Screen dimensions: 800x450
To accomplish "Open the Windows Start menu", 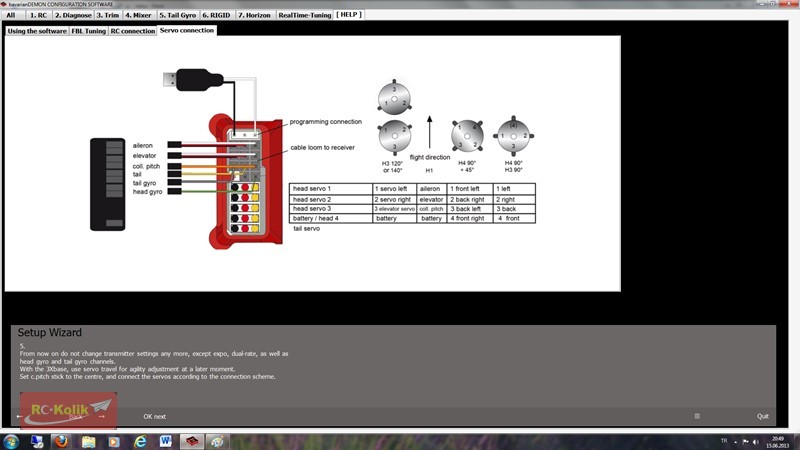I will pos(11,441).
